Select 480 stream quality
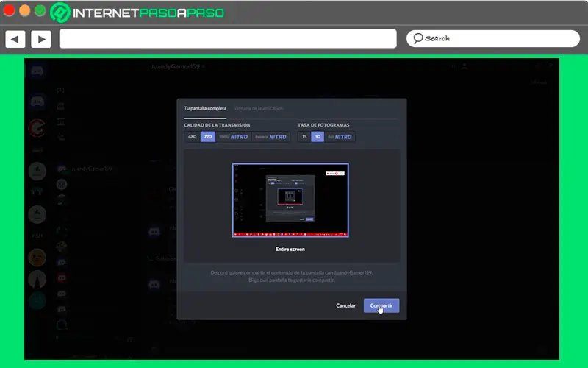 click(192, 137)
